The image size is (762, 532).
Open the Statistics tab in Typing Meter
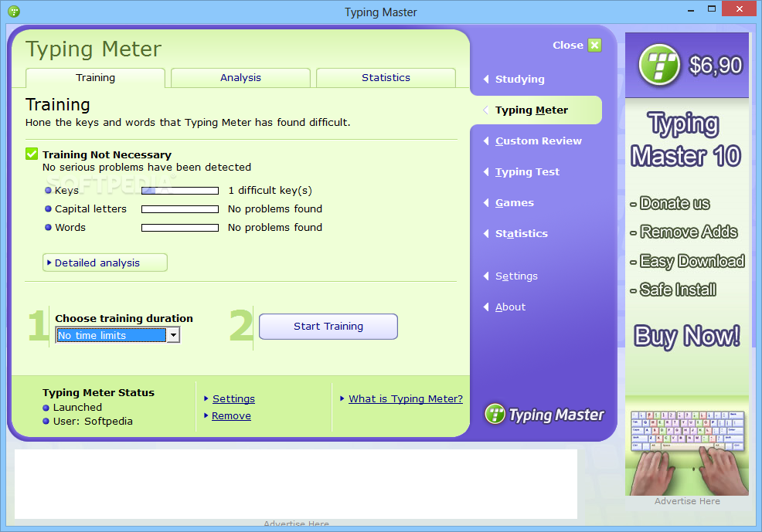click(386, 78)
